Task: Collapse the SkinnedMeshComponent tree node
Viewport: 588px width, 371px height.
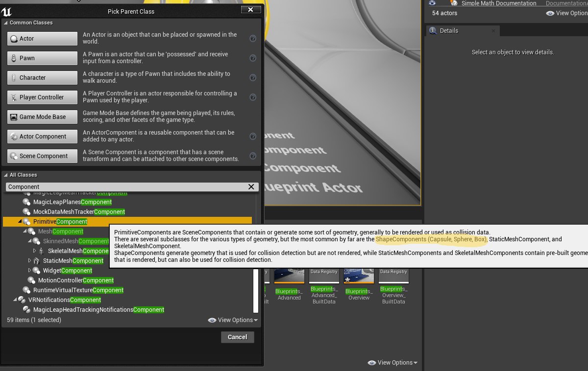Action: pos(30,241)
